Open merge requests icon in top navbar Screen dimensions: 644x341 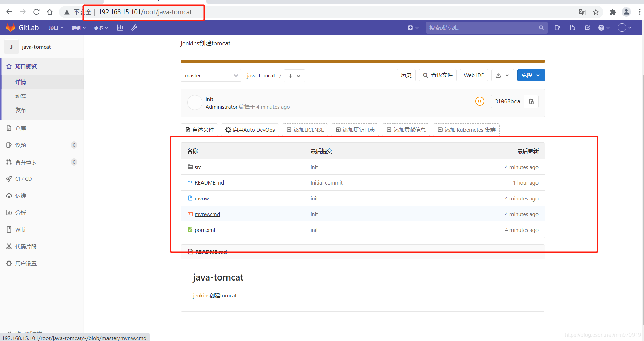tap(572, 28)
